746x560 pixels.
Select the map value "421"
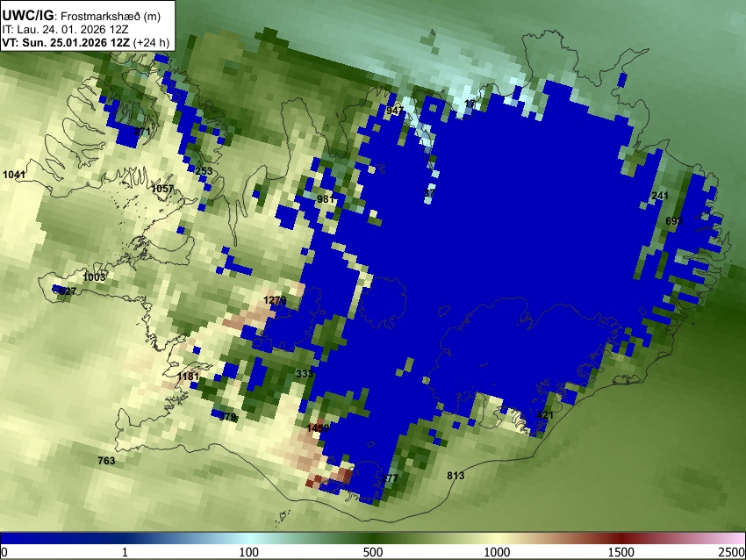545,415
